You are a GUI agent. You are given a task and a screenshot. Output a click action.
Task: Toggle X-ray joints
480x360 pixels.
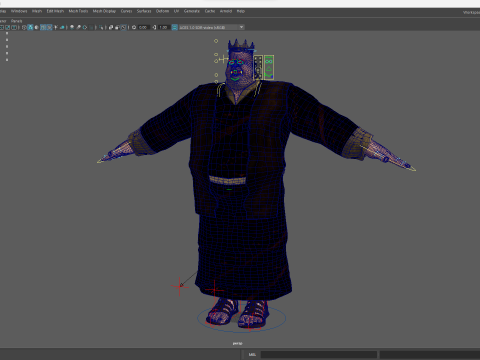tap(124, 27)
